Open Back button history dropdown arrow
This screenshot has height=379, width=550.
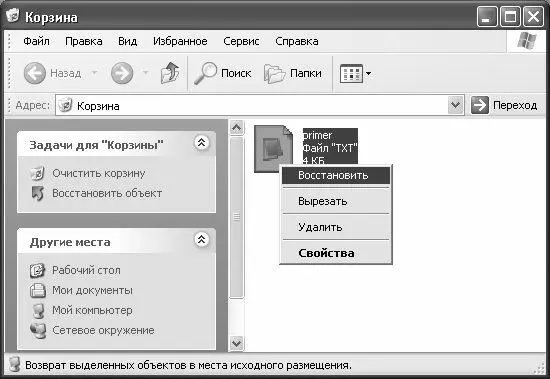(94, 73)
